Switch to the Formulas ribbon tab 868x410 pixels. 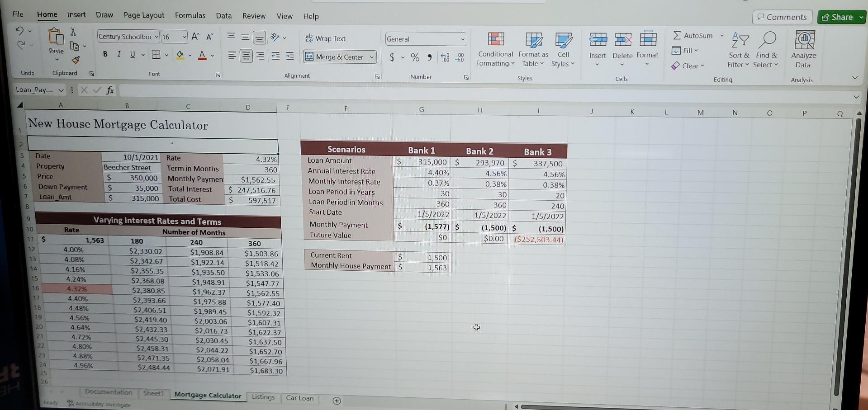[x=190, y=15]
